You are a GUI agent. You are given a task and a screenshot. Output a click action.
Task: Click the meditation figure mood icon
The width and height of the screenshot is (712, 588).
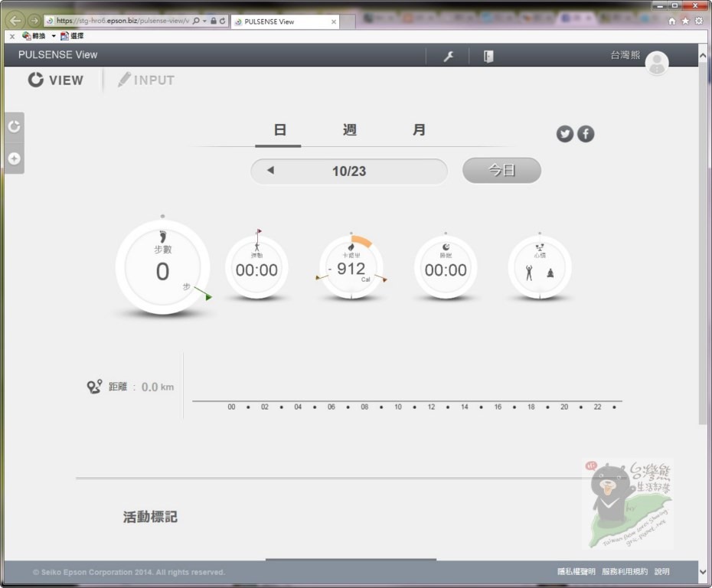tap(550, 273)
